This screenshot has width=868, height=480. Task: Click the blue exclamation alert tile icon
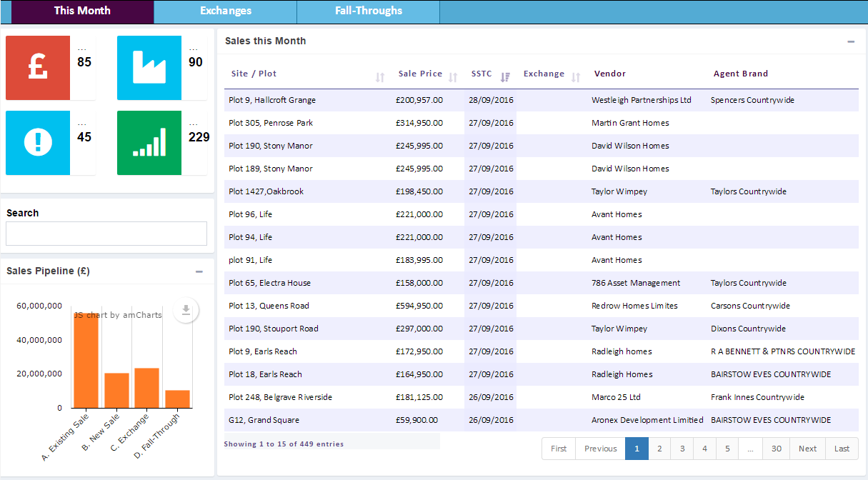pos(38,143)
